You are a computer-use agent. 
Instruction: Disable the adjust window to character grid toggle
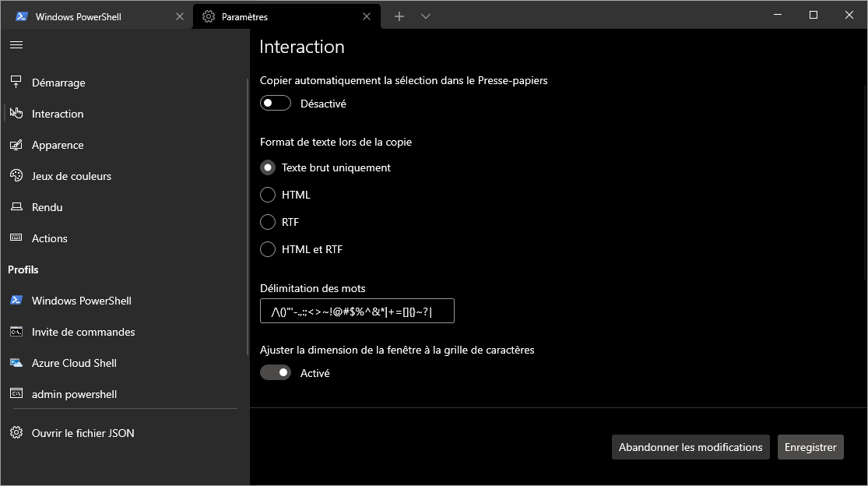[276, 373]
